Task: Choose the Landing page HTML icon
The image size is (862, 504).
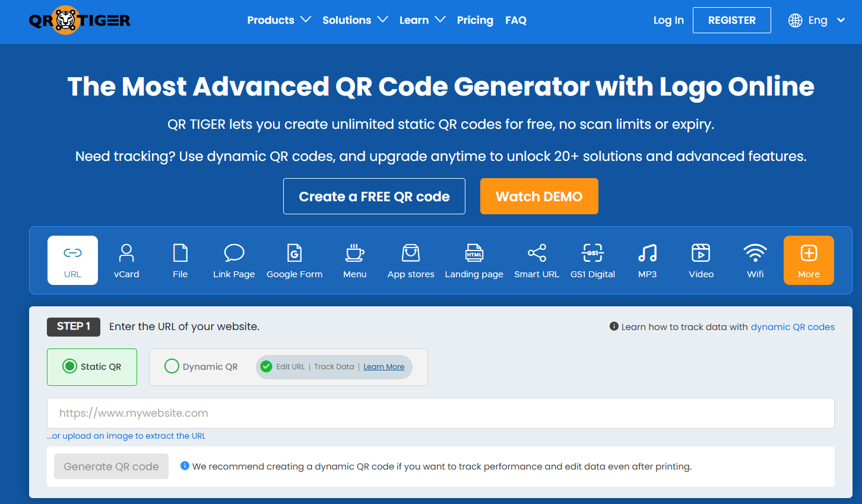Action: 474,253
